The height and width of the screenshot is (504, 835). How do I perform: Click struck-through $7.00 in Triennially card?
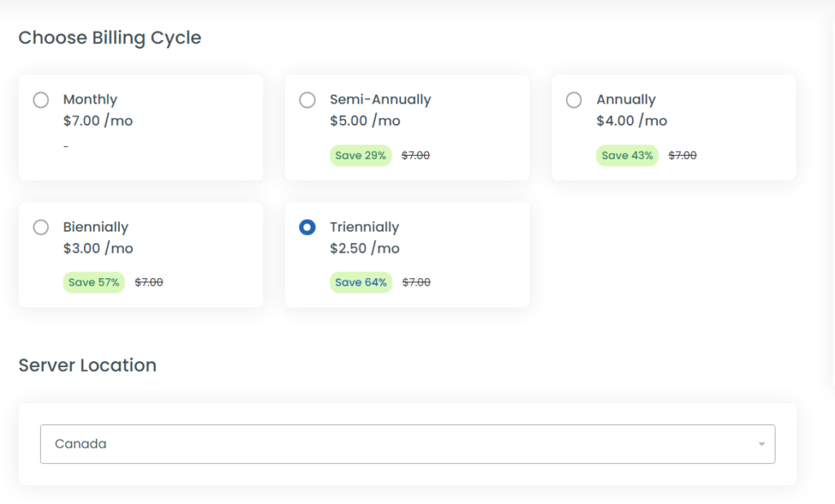coord(417,282)
